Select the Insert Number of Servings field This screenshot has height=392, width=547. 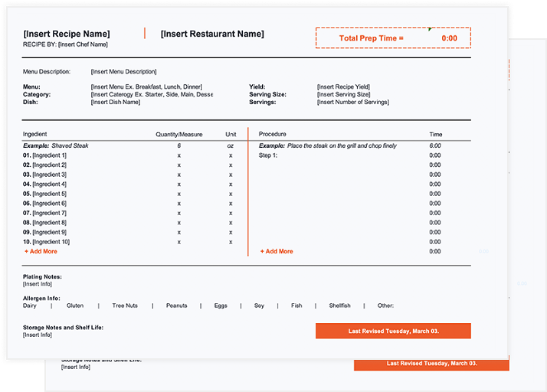coord(353,102)
